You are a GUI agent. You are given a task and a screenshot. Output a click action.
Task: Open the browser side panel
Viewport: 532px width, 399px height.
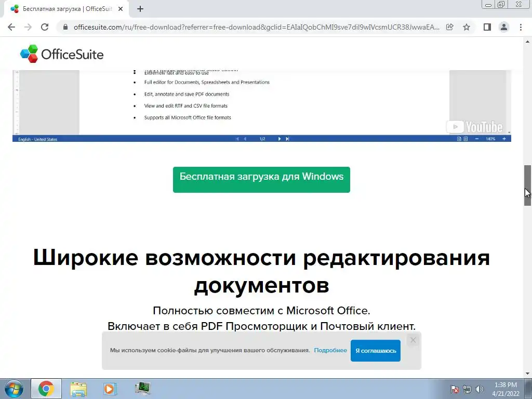487,27
